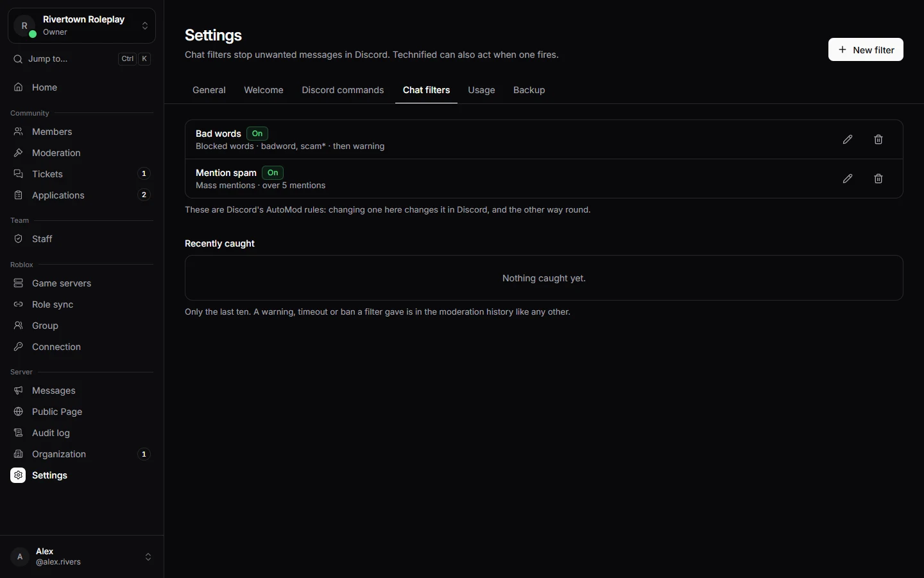Delete the Bad words filter
Viewport: 924px width, 578px height.
pyautogui.click(x=878, y=139)
